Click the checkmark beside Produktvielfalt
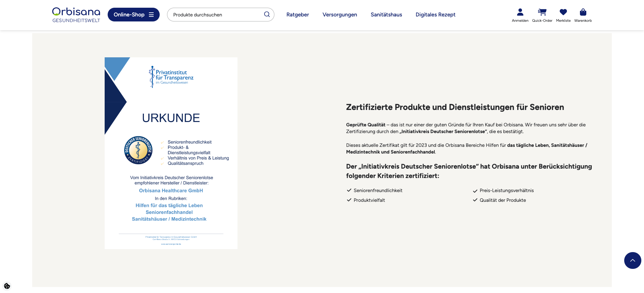Screen dimensions: 644x293 point(349,200)
